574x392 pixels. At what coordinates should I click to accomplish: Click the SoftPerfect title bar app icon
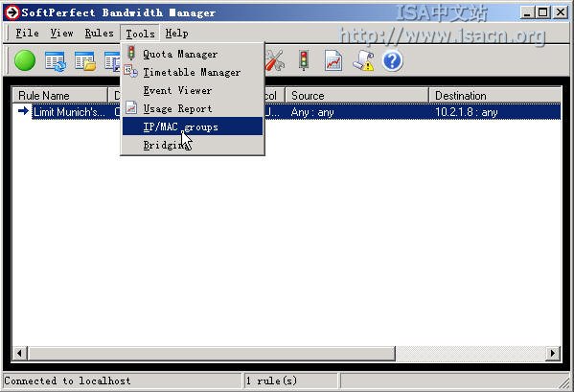click(11, 12)
